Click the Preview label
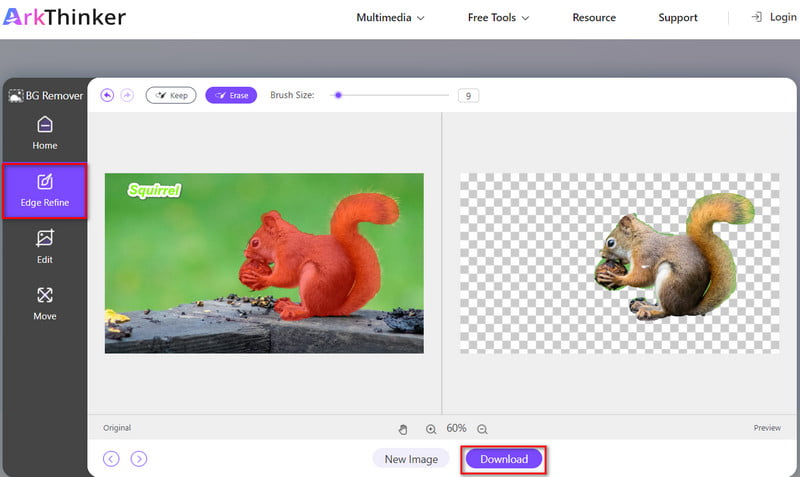The width and height of the screenshot is (800, 477). [767, 428]
